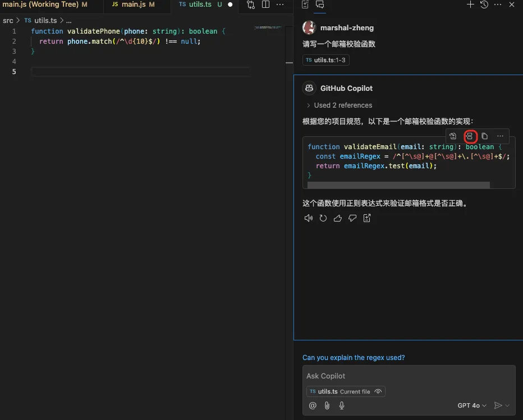The height and width of the screenshot is (420, 523).
Task: Start a new chat with the plus icon
Action: (469, 4)
